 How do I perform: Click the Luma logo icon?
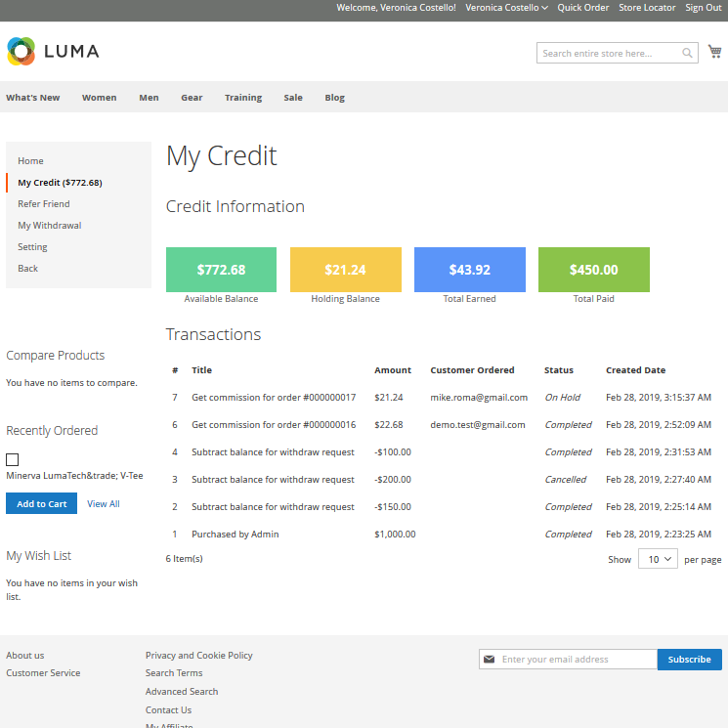pyautogui.click(x=21, y=51)
